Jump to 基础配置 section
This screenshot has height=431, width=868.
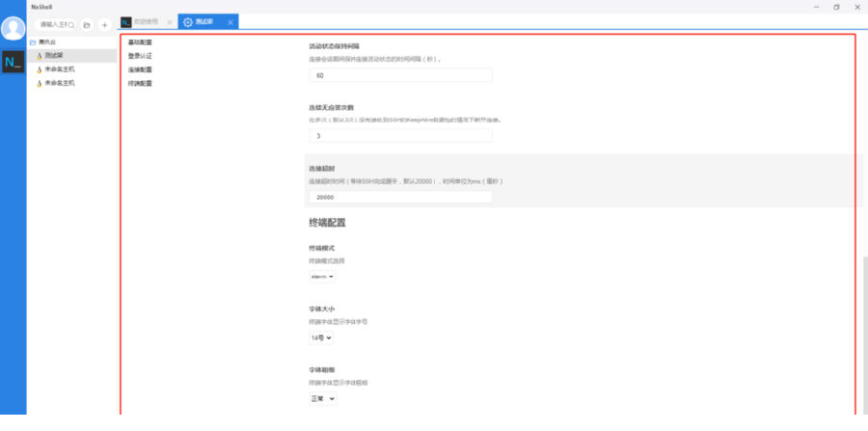[140, 42]
